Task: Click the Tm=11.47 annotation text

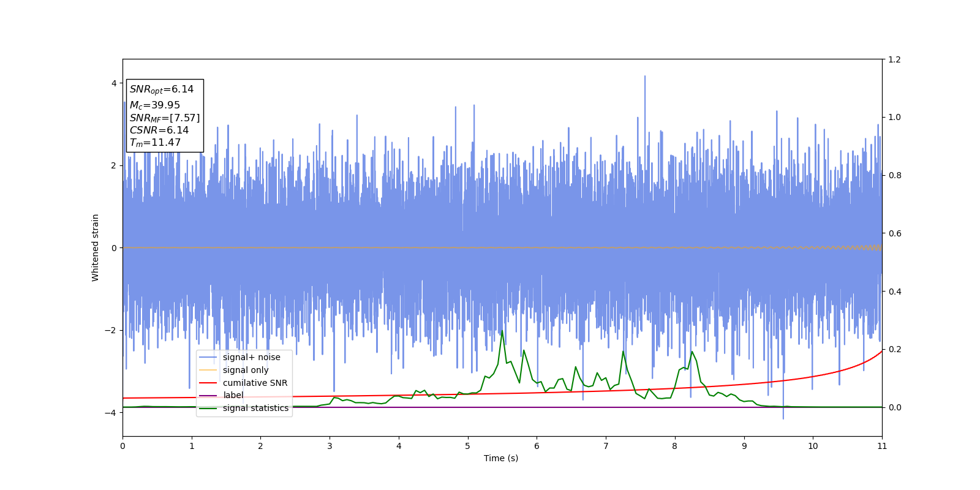Action: click(155, 143)
